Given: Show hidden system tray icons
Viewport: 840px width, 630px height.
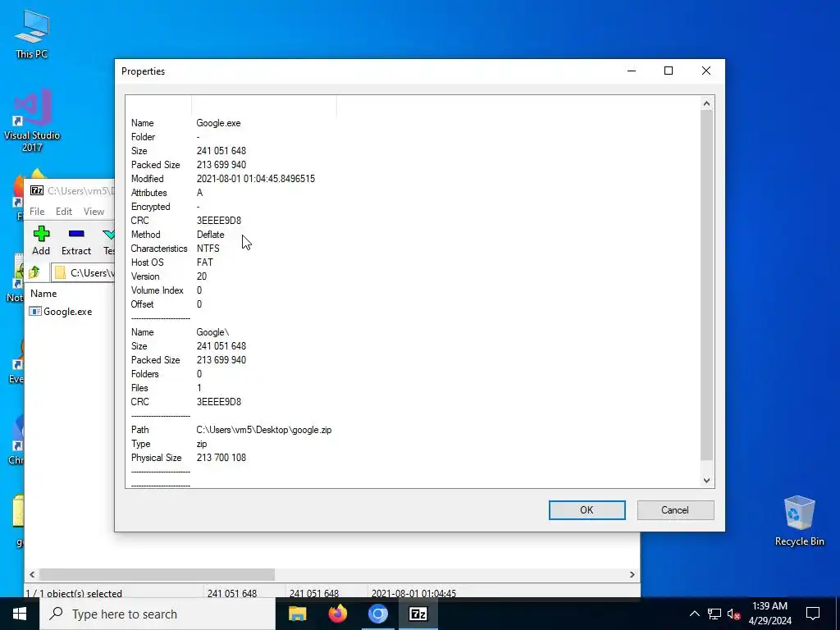Looking at the screenshot, I should (694, 614).
